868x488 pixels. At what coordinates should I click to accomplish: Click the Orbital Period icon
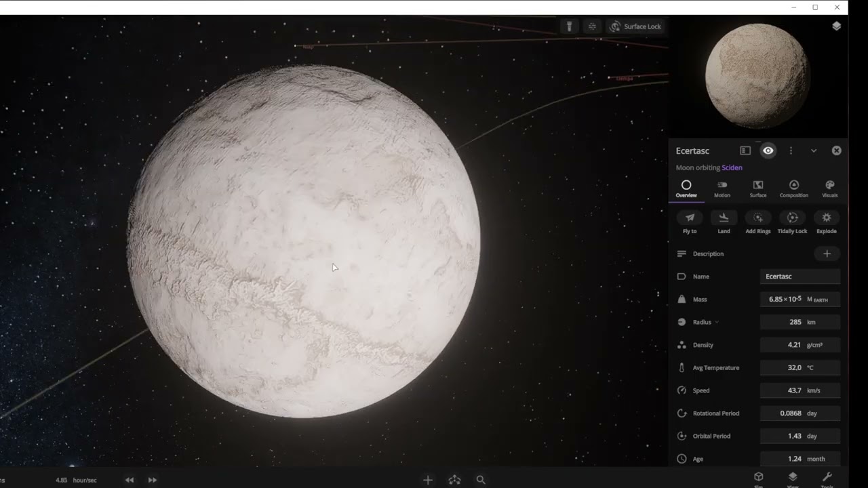[682, 436]
